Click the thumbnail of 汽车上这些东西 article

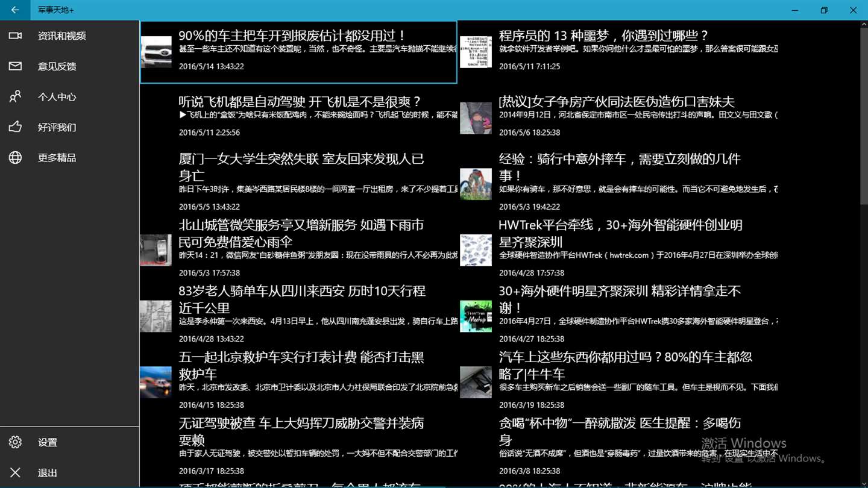tap(476, 382)
